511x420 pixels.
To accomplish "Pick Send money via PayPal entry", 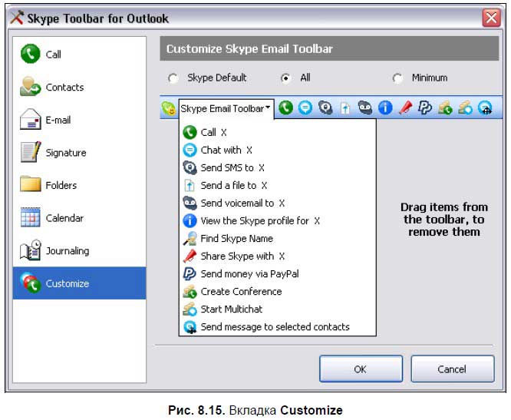I will tap(249, 274).
